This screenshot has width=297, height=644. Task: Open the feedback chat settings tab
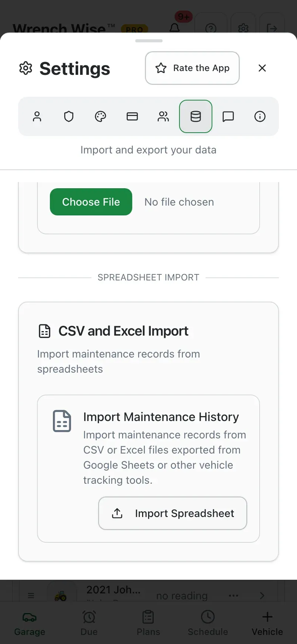[228, 116]
